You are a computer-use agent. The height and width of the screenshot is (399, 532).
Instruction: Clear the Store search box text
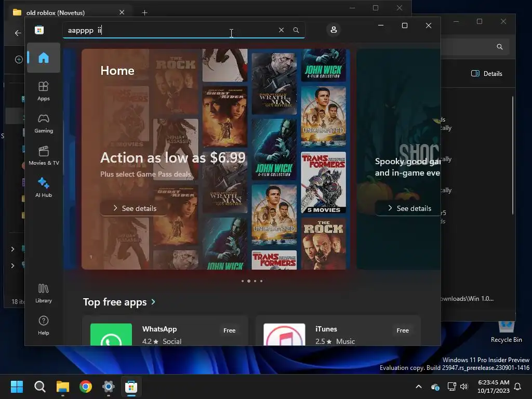pos(281,30)
